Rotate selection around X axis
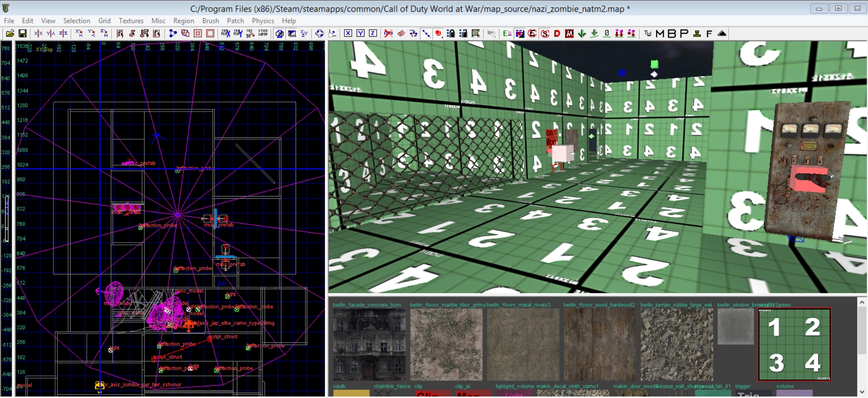The height and width of the screenshot is (398, 868). coord(79,33)
